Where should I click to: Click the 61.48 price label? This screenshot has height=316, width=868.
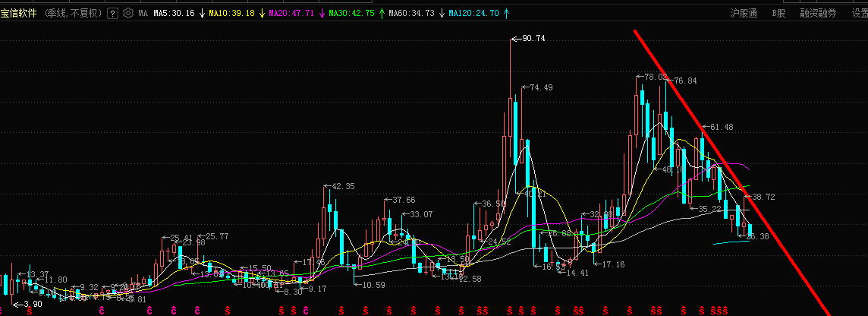click(x=722, y=127)
